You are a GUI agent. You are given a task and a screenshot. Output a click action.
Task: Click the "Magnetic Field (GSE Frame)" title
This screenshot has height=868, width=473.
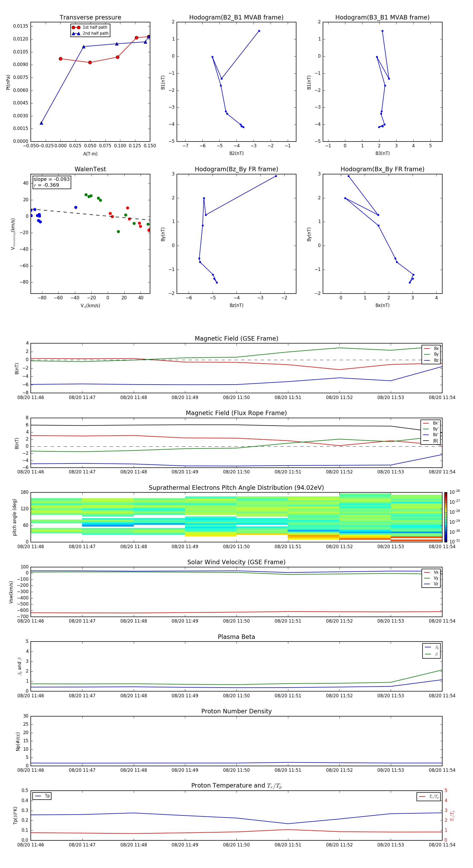coord(236,339)
